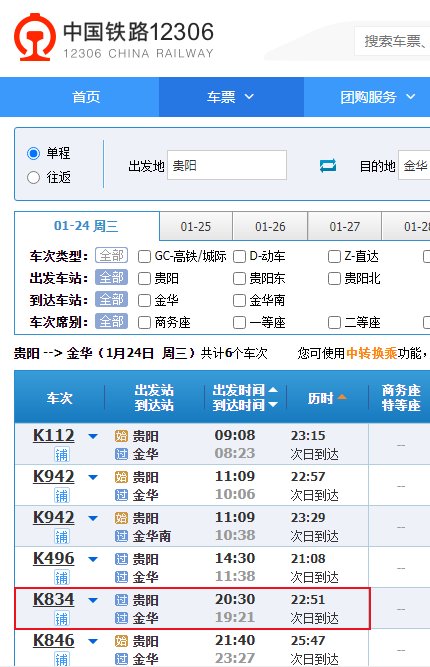Select the 01-27 date tab
Image resolution: width=430 pixels, height=667 pixels.
[345, 226]
